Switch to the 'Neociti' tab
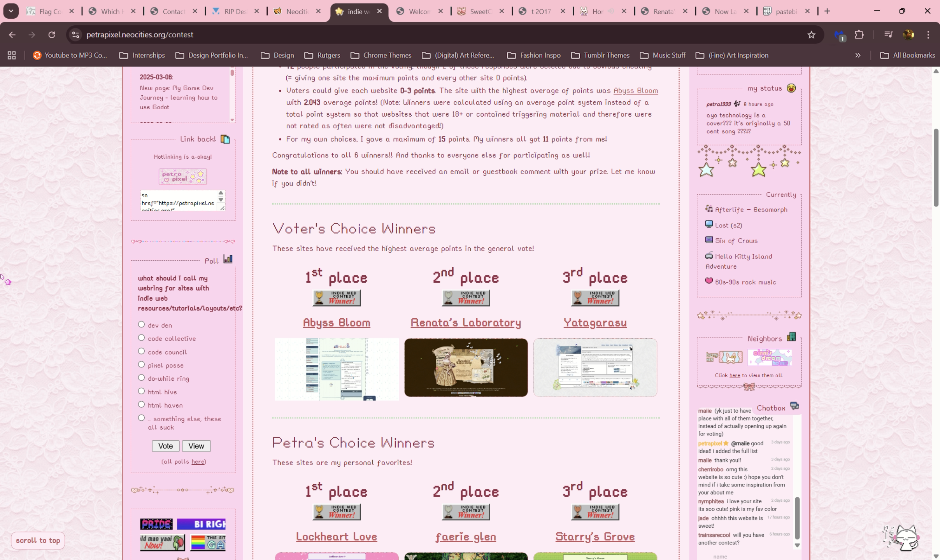 coord(298,11)
